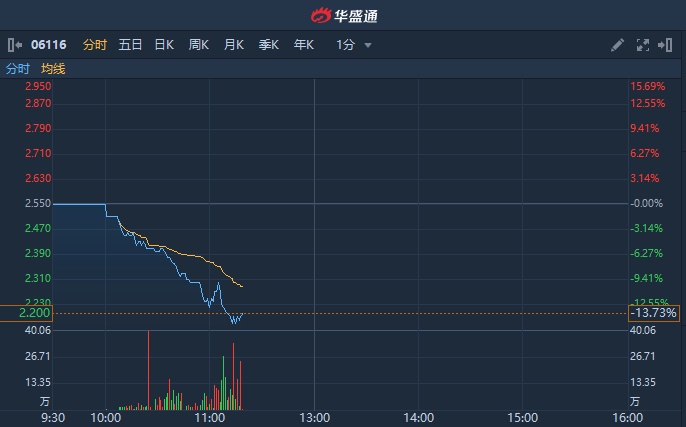Expand chart to fullscreen view
Viewport: 686px width, 427px height.
click(643, 45)
